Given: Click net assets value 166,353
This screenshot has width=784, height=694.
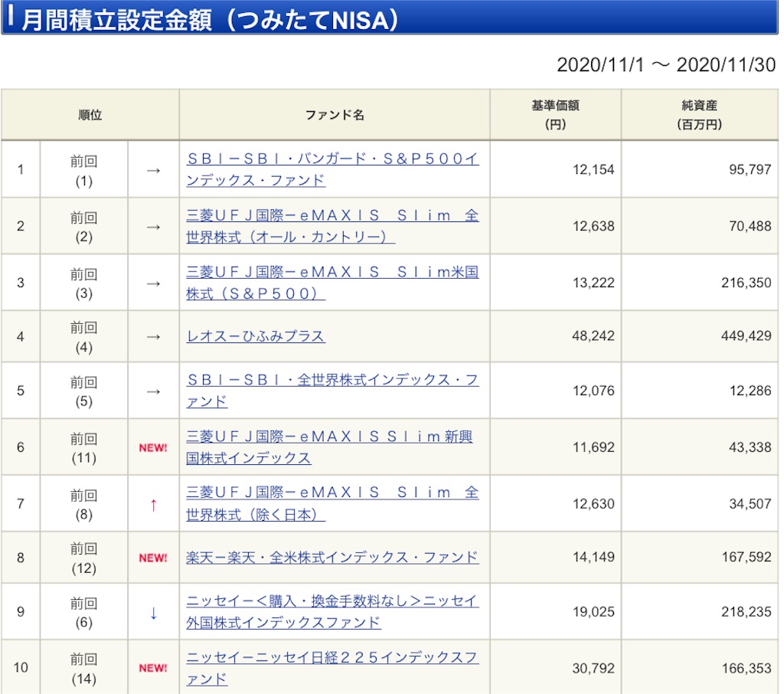Looking at the screenshot, I should (746, 669).
